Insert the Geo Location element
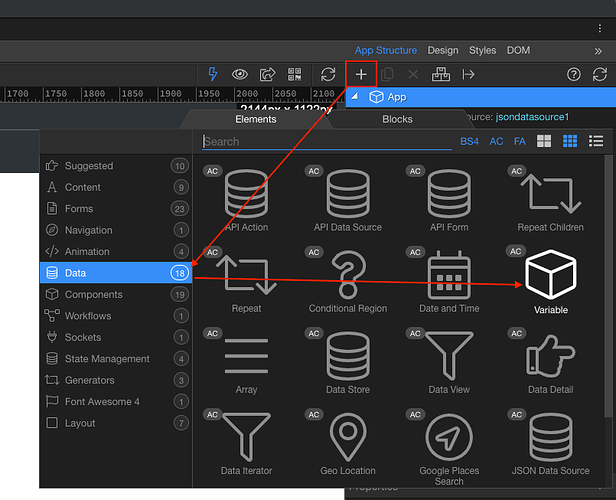This screenshot has height=500, width=616. (348, 443)
